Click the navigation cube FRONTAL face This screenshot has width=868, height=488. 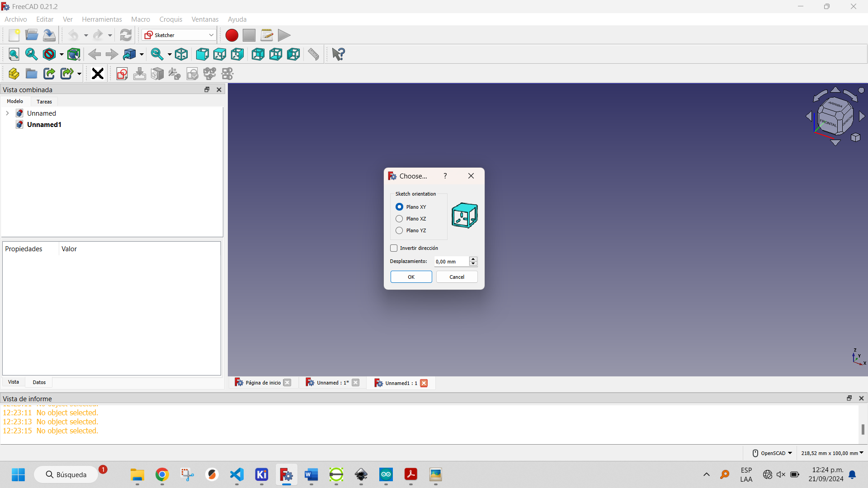coord(828,122)
